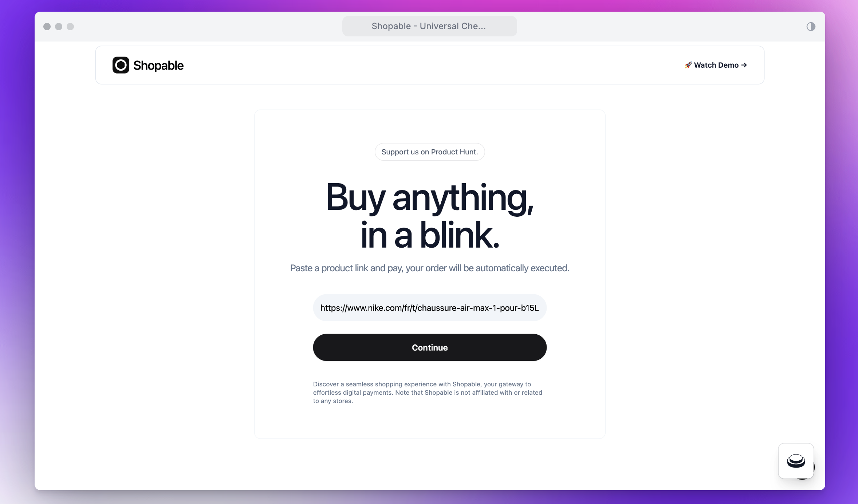858x504 pixels.
Task: Click the first gray window dot (close)
Action: (x=47, y=27)
